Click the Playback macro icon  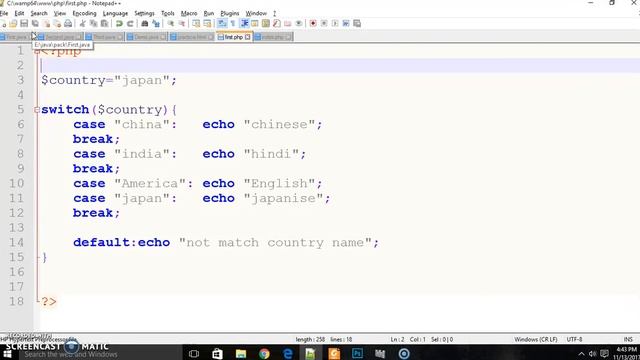[335, 24]
